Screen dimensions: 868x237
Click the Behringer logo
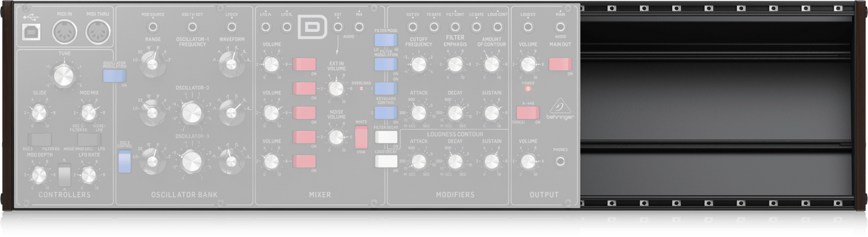[560, 108]
